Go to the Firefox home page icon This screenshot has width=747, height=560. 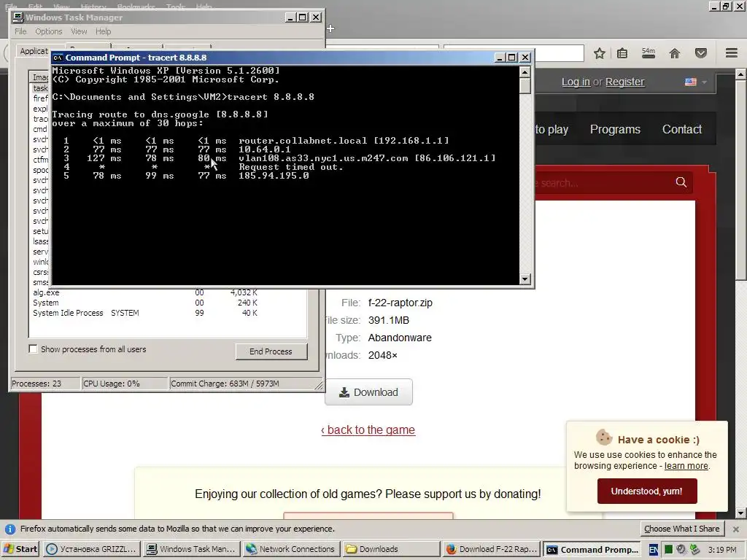tap(675, 53)
